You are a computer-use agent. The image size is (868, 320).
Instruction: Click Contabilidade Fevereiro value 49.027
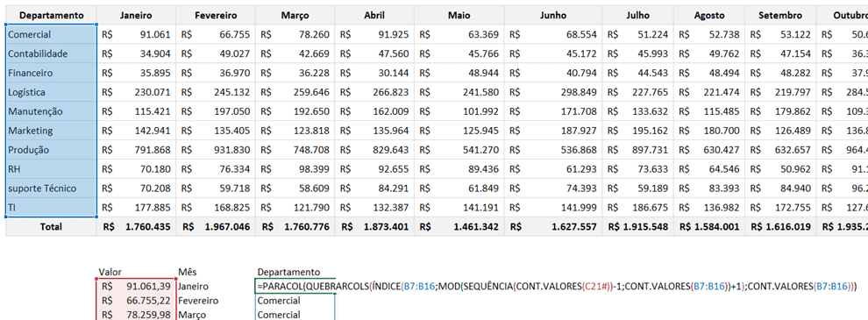[x=216, y=53]
